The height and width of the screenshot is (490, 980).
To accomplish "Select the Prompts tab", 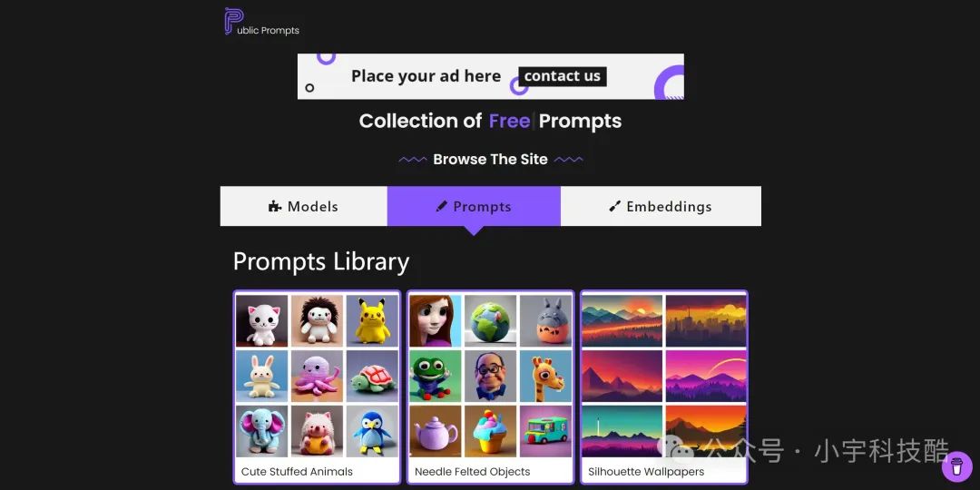I will point(474,206).
